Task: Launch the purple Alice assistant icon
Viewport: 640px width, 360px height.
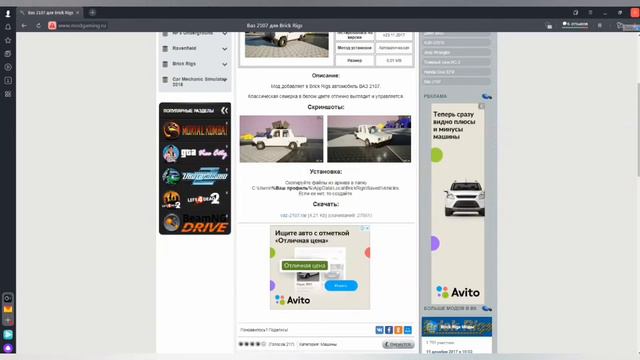Action: click(x=8, y=348)
